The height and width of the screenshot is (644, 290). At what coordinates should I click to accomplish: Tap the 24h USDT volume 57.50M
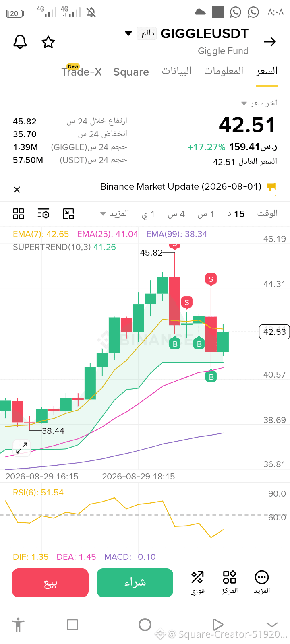coord(28,160)
